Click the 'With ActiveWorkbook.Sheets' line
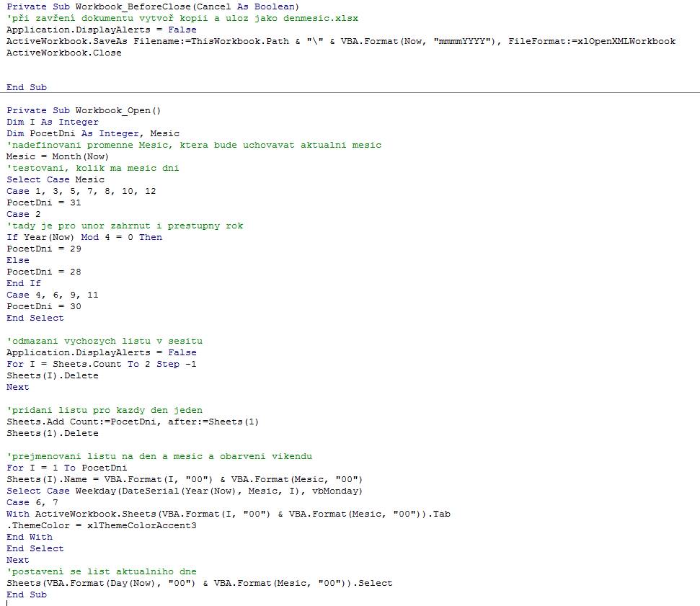 [229, 514]
